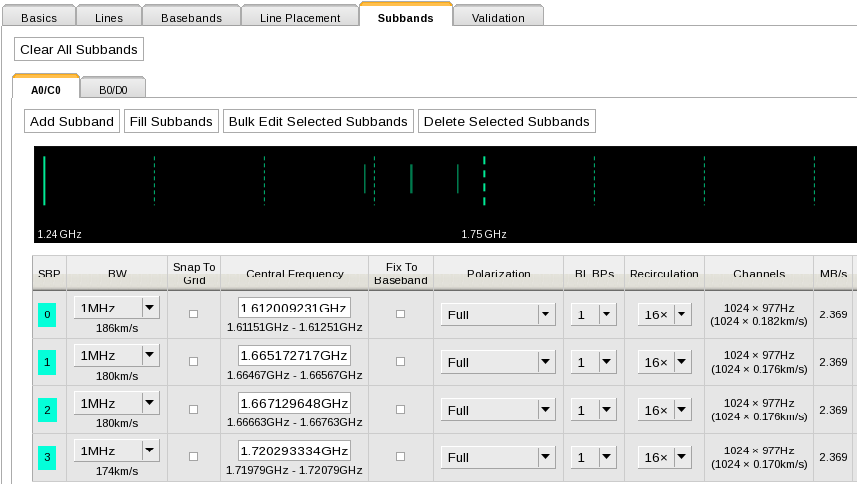Click the Delete Selected Subbands button
This screenshot has height=484, width=857.
(507, 121)
